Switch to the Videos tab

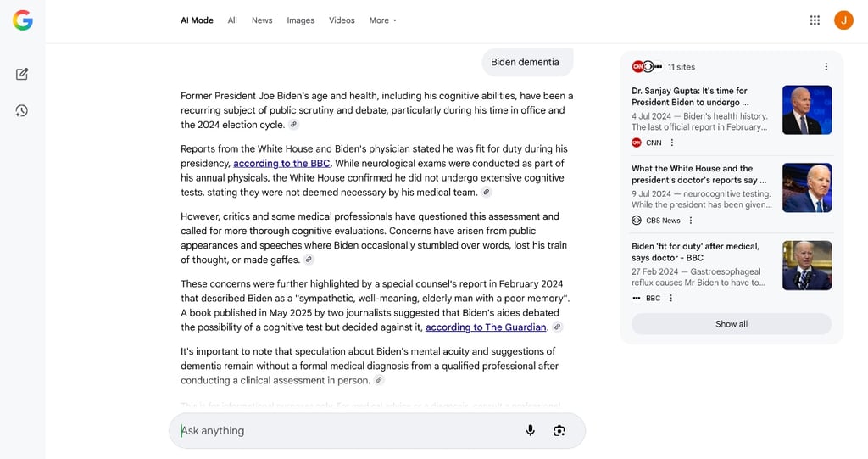(x=342, y=20)
